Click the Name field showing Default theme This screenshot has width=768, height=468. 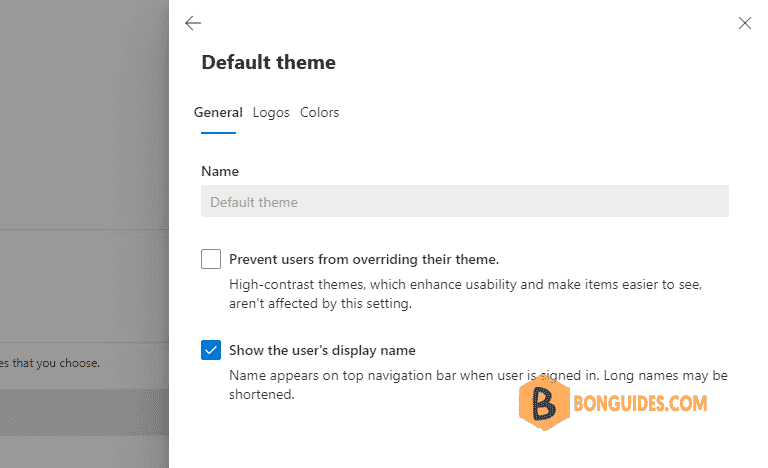pos(464,202)
